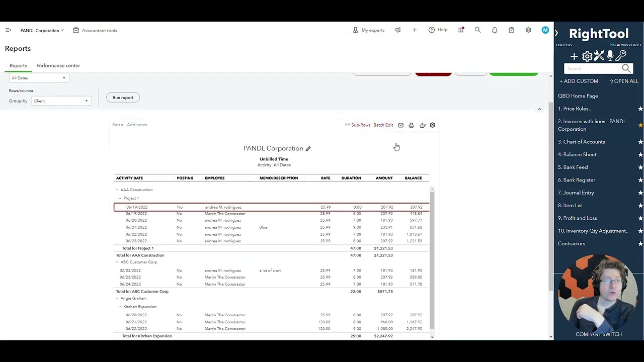
Task: Collapse the Angie Graham group
Action: point(117,299)
